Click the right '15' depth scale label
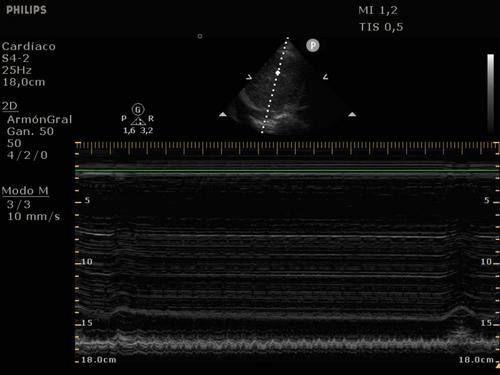Screen dimensions: 500x375 (486, 323)
